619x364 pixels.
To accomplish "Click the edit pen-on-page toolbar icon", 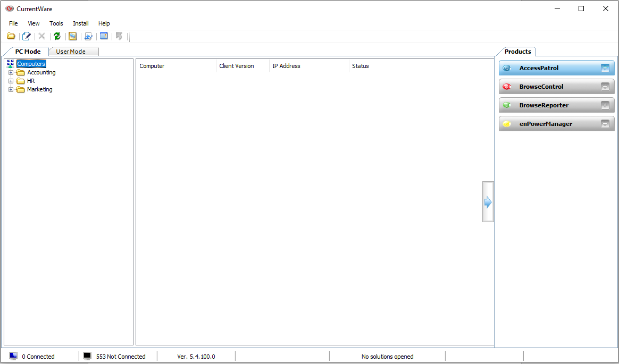I will (27, 36).
